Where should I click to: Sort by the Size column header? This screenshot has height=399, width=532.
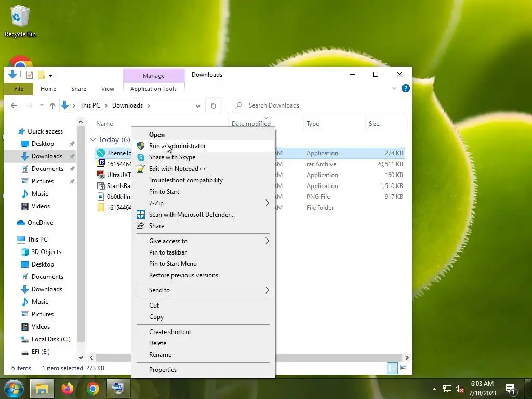pos(374,124)
